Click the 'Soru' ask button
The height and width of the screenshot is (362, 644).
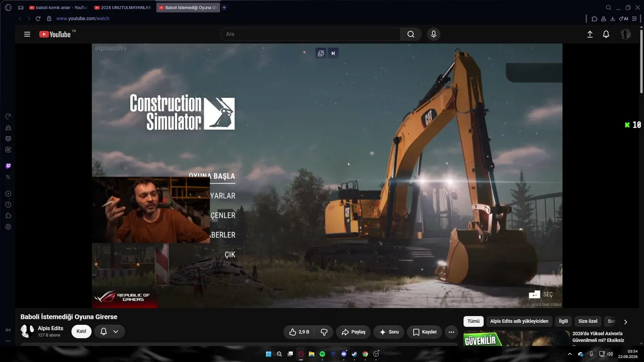(388, 332)
